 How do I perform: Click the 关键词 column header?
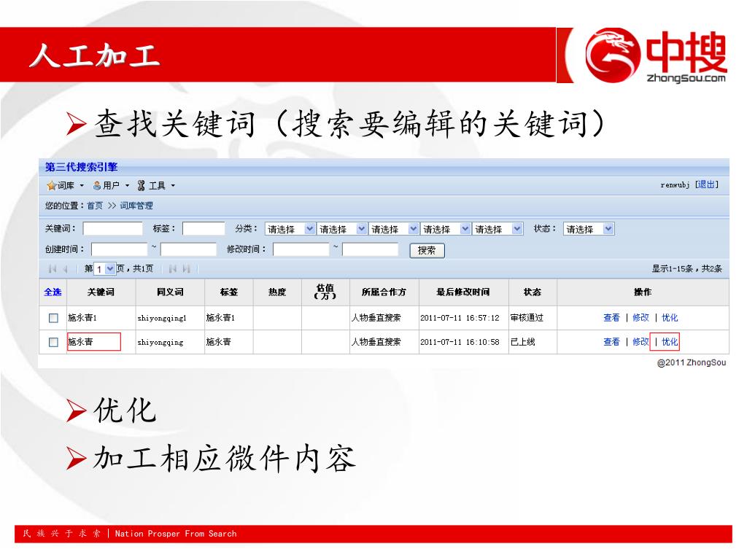101,292
